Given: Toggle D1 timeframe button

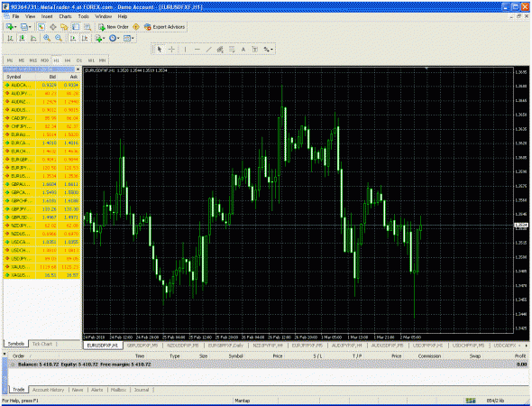Looking at the screenshot, I should (x=79, y=60).
